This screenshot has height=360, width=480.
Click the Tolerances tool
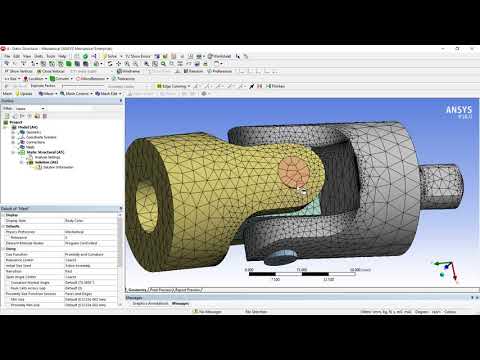pos(123,79)
